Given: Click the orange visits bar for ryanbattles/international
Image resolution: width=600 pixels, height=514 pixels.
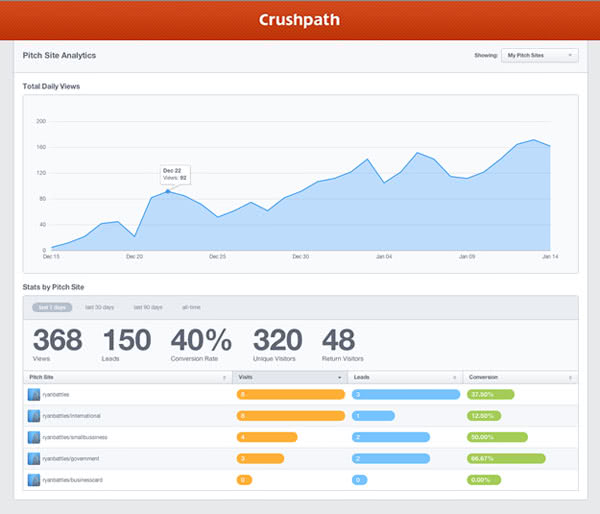Looking at the screenshot, I should [x=291, y=416].
